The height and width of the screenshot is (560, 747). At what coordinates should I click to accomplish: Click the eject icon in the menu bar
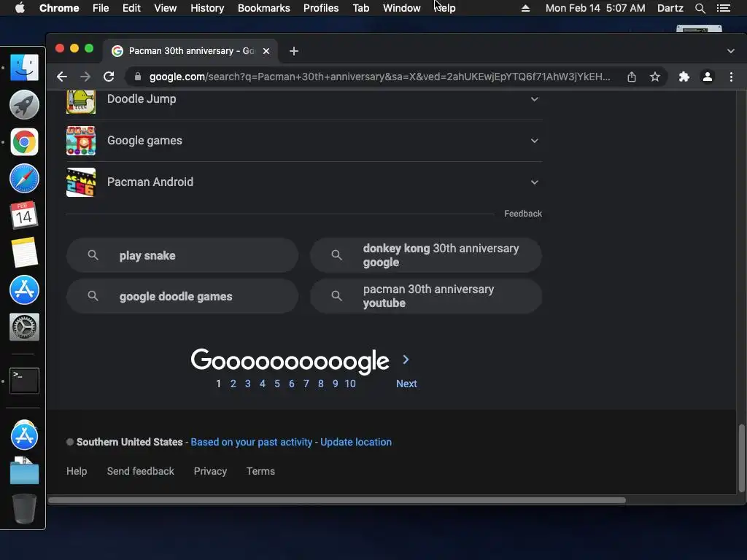coord(525,8)
